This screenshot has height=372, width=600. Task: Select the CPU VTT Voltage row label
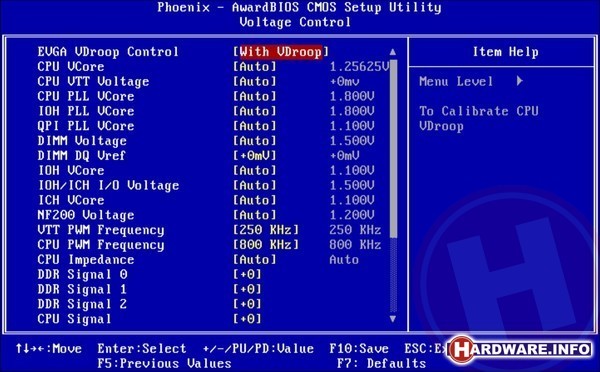(93, 82)
